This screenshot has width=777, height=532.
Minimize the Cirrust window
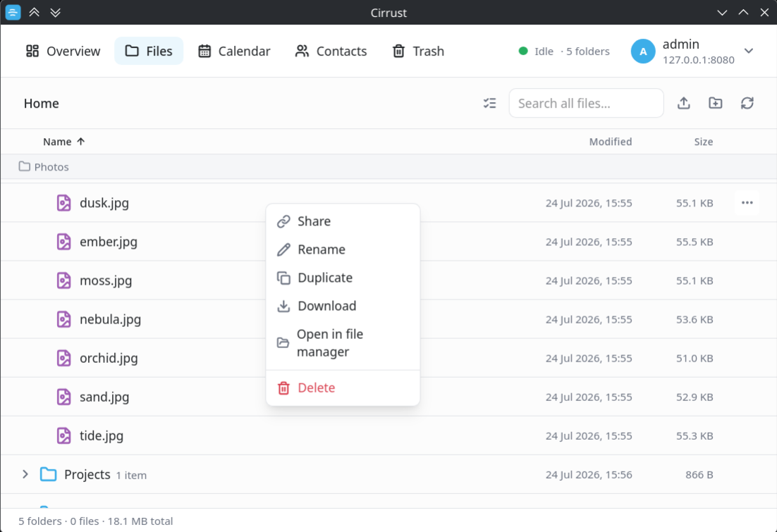722,13
